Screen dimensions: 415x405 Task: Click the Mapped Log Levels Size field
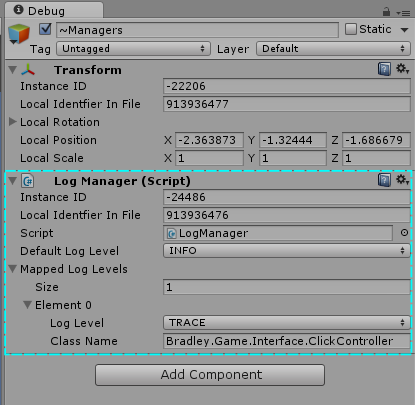287,287
